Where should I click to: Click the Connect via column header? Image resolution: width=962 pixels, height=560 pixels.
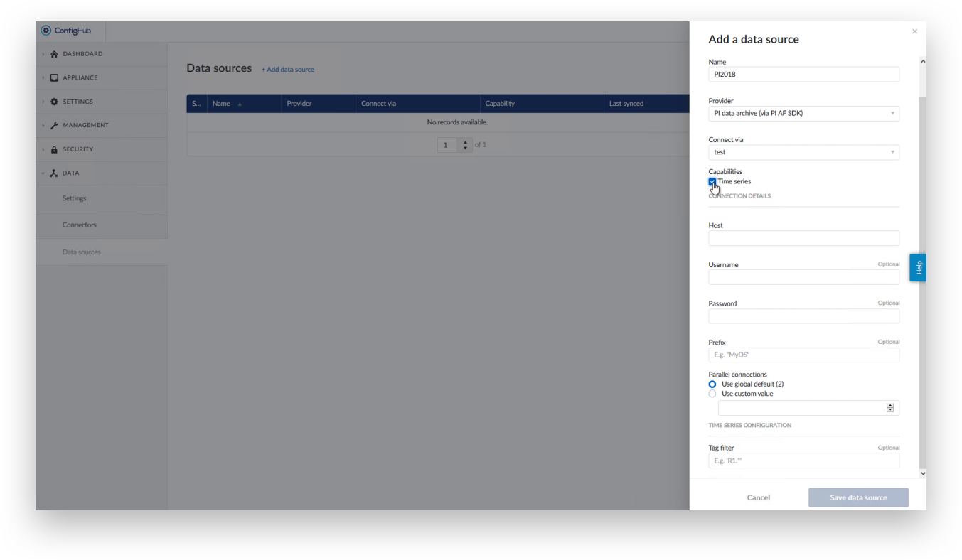(x=417, y=104)
